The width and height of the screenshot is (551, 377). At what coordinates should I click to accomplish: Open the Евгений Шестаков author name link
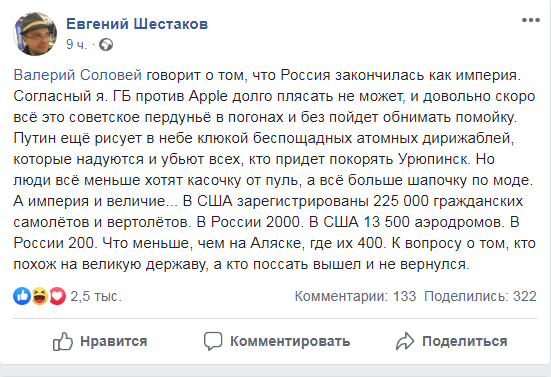[x=137, y=24]
